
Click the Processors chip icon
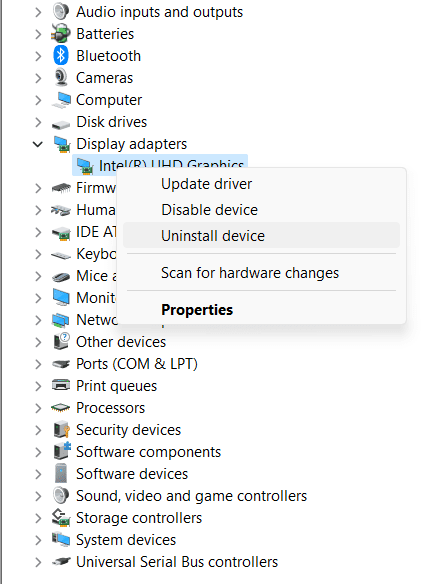61,407
